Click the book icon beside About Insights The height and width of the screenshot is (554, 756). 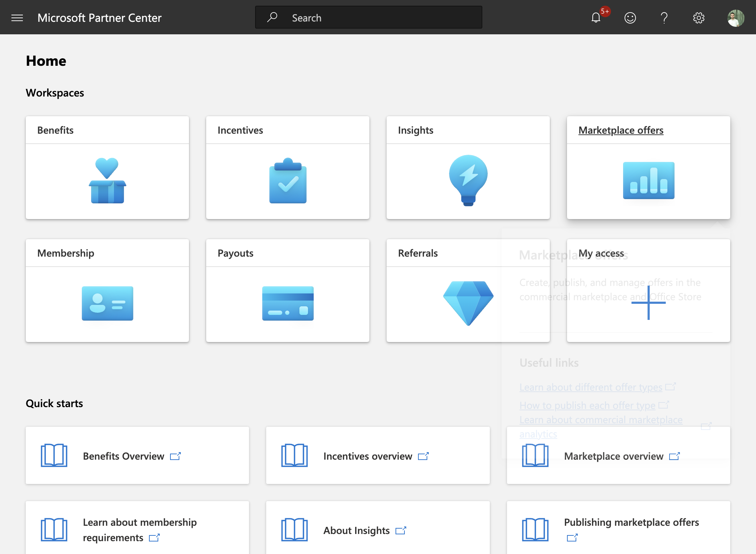(x=294, y=530)
